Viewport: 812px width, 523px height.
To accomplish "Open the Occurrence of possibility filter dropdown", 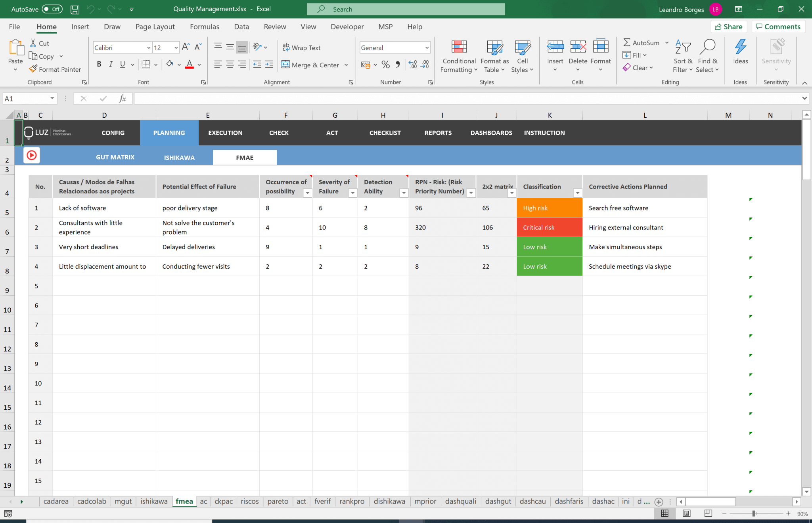I will pos(307,193).
